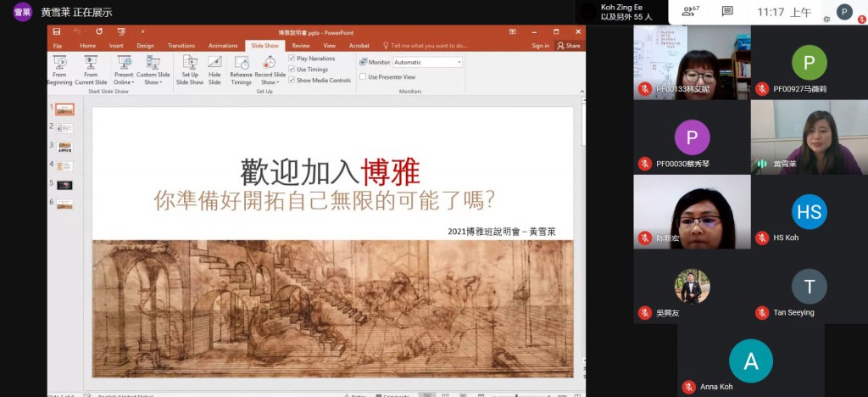Click the 11:17 上午 clock in Meet bar
868x397 pixels.
pyautogui.click(x=784, y=12)
